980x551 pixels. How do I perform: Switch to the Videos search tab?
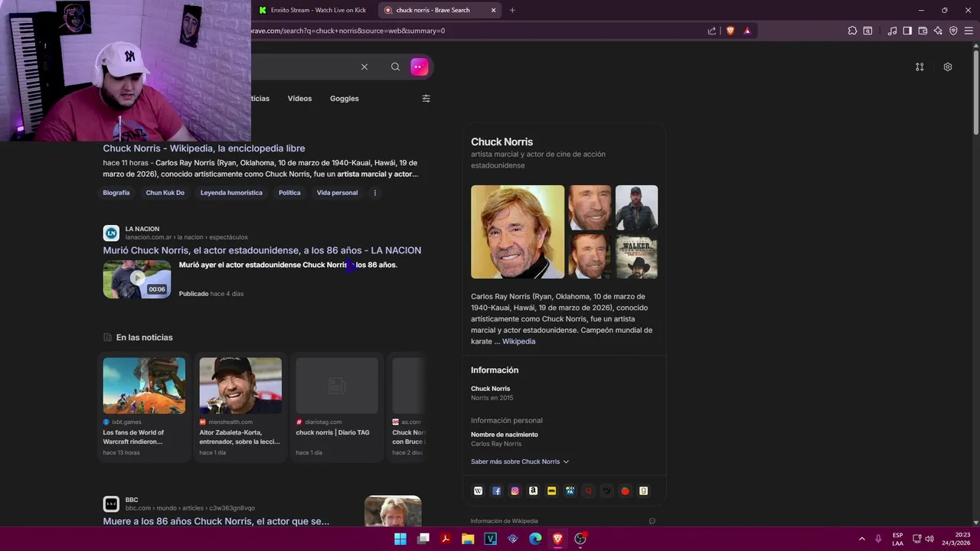(299, 99)
